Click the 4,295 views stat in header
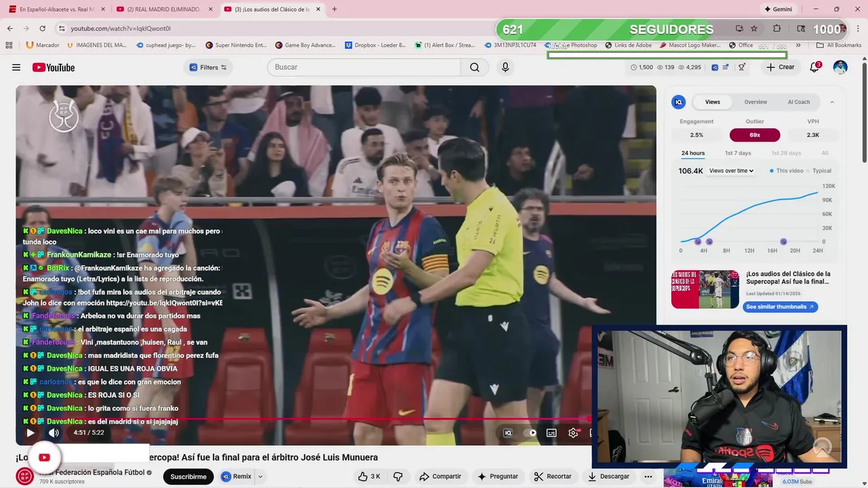868x488 pixels. (690, 67)
